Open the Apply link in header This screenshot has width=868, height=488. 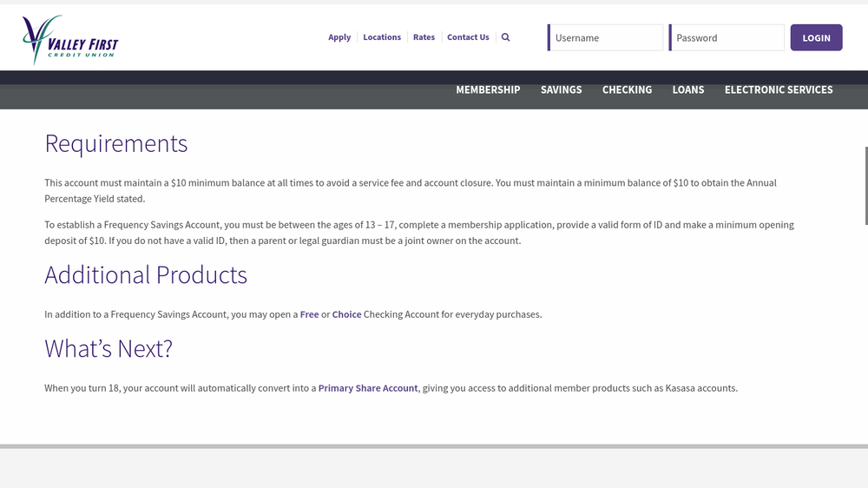tap(339, 37)
